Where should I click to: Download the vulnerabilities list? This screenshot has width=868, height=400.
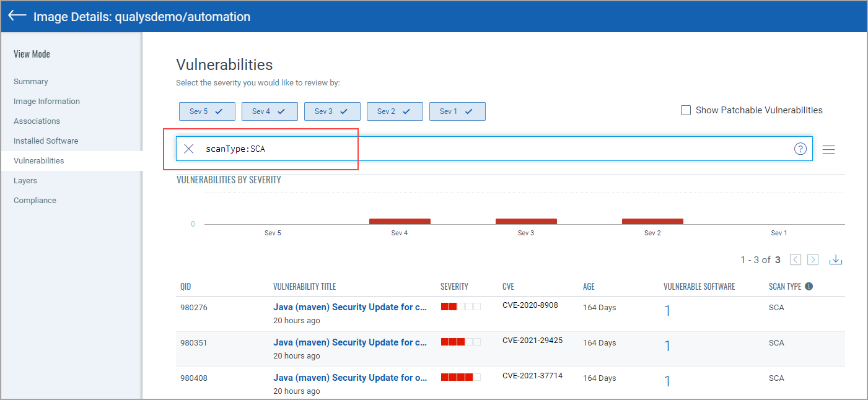[836, 259]
